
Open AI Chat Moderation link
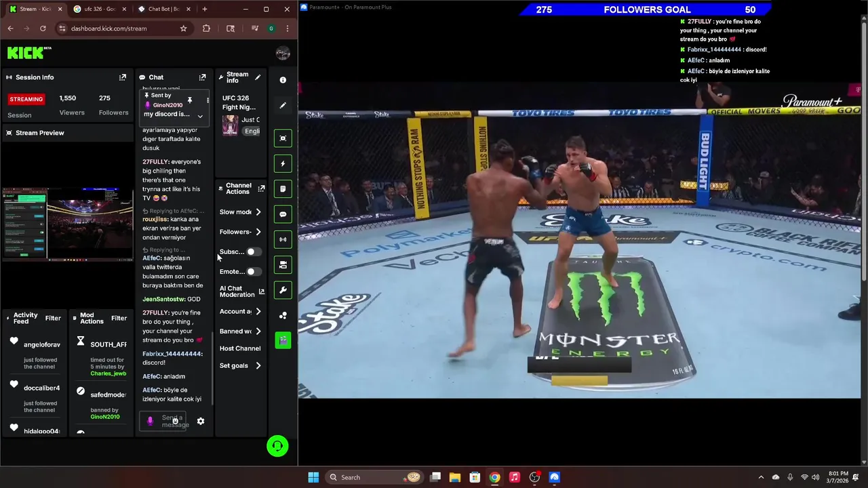241,291
